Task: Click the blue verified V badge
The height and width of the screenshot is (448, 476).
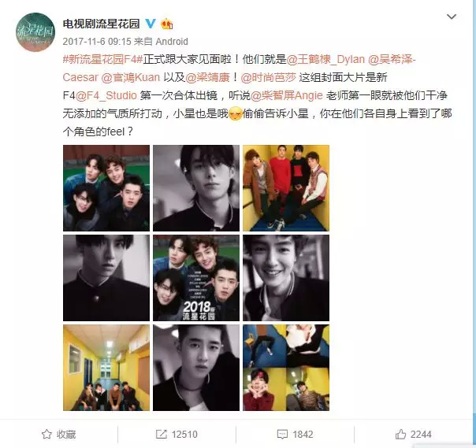Action: [151, 24]
